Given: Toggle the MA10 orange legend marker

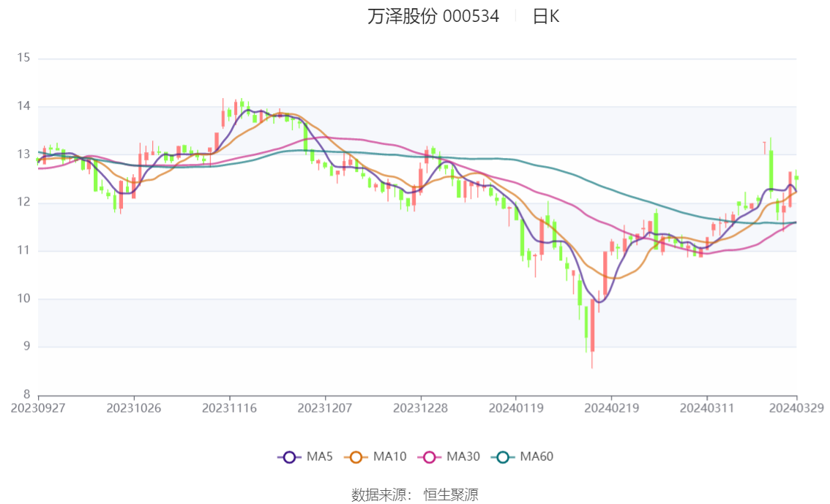Looking at the screenshot, I should coord(356,457).
